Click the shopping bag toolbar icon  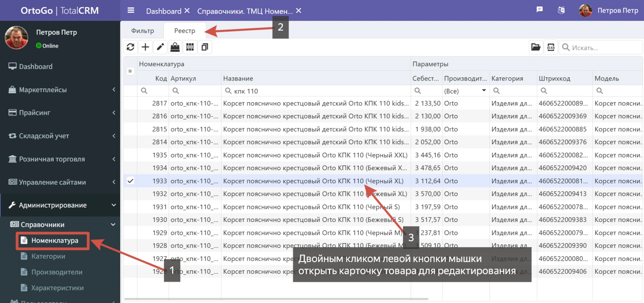pyautogui.click(x=175, y=47)
